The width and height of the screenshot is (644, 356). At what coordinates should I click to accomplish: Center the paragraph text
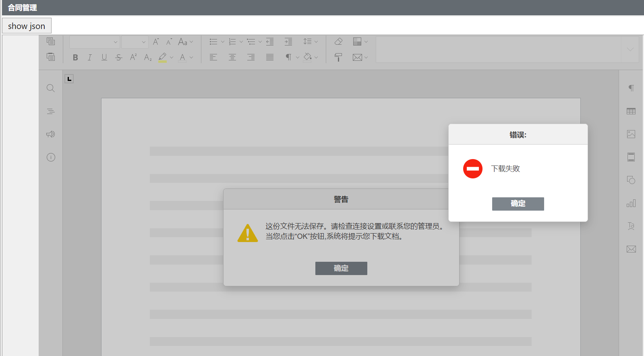click(x=232, y=57)
